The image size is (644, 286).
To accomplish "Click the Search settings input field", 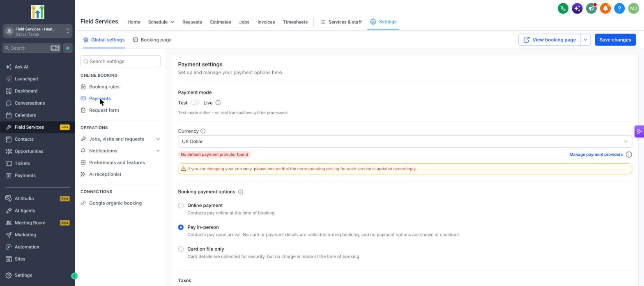I will tap(120, 62).
